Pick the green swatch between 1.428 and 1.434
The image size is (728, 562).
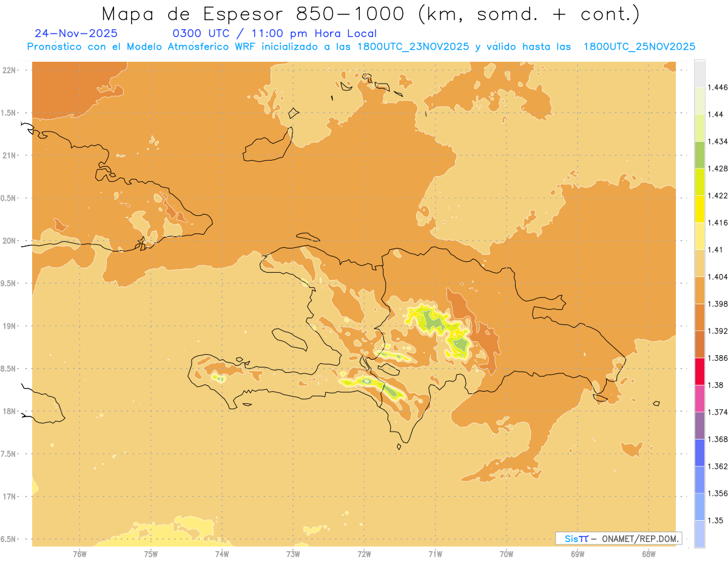(x=699, y=155)
